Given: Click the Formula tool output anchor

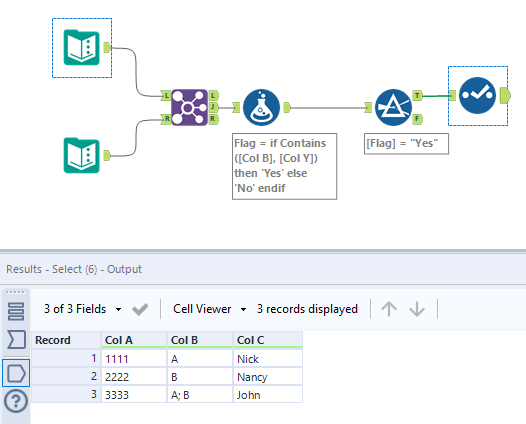Looking at the screenshot, I should (x=287, y=107).
